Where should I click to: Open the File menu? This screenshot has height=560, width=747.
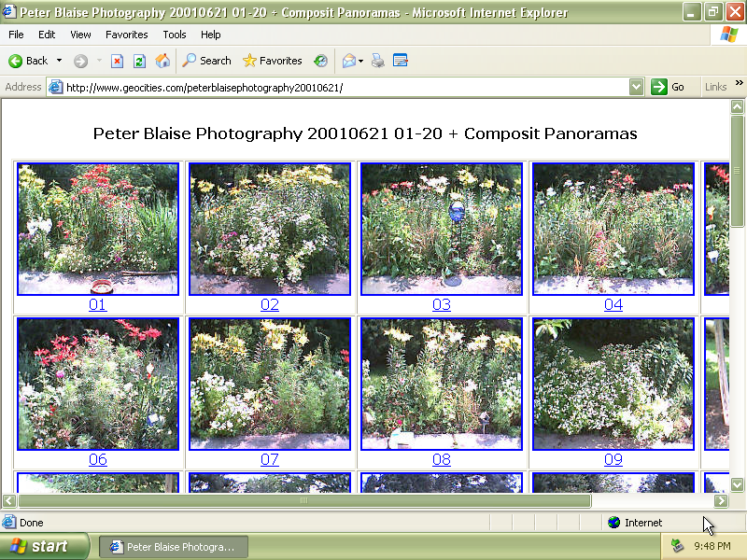point(16,35)
